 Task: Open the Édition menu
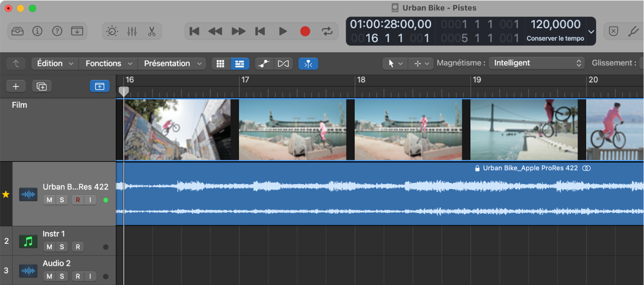[x=55, y=64]
